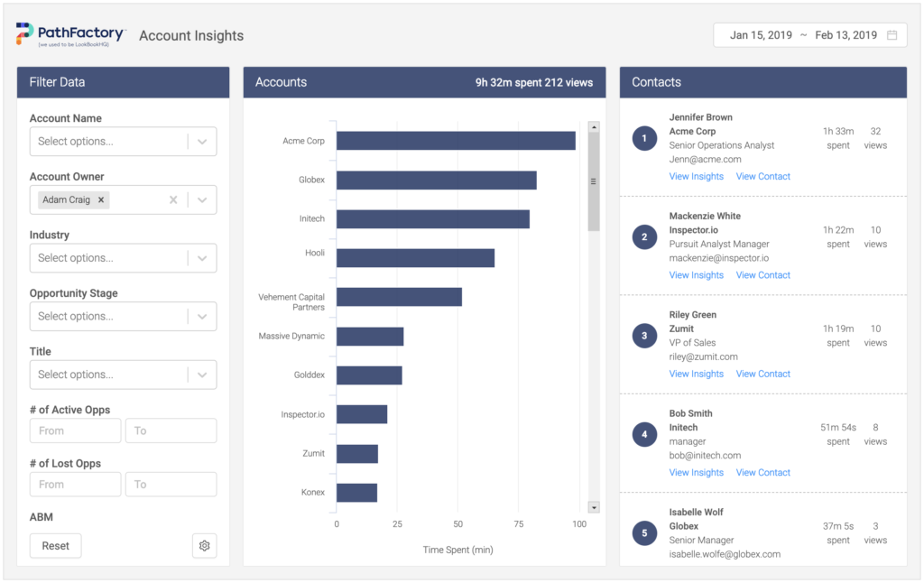This screenshot has height=583, width=924.
Task: Focus Active Opps From input field
Action: click(75, 431)
